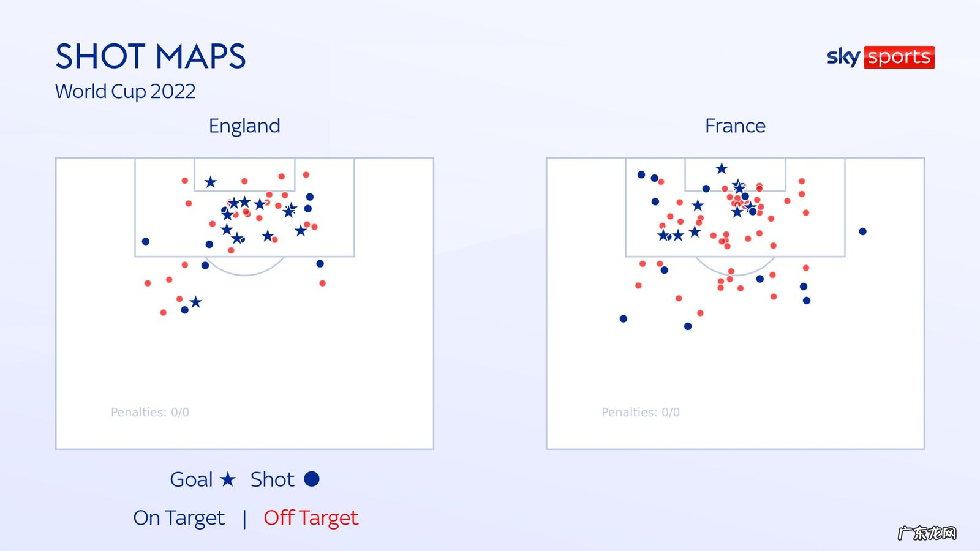This screenshot has width=980, height=551.
Task: Click France's blue shot dot far right of box
Action: (x=862, y=231)
